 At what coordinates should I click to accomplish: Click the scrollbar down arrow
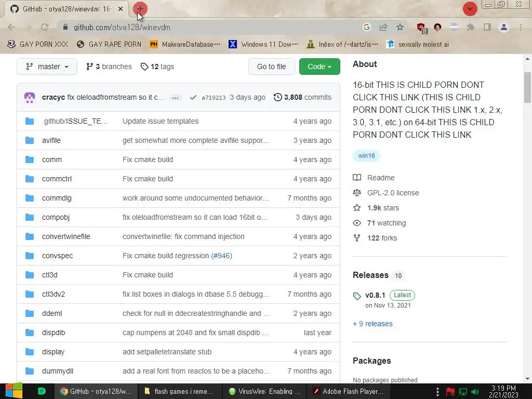527,379
